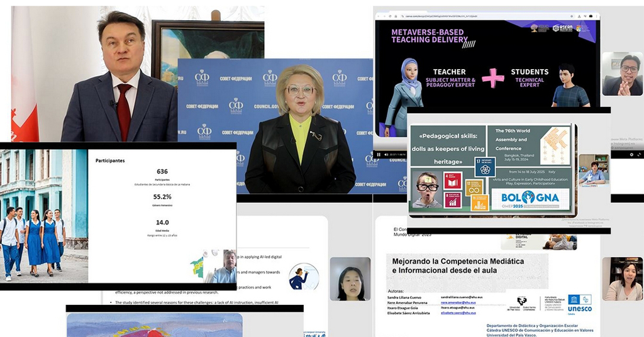Click 'METAVERSE-BASED TEACHING DELIVERY' title
Viewport: 644px width, 337px height.
point(429,36)
